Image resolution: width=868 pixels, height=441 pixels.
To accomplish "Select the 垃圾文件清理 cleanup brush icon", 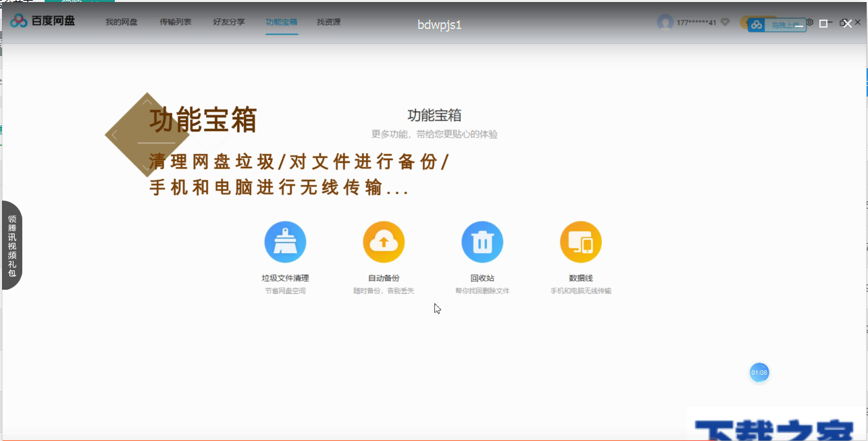I will [x=285, y=241].
